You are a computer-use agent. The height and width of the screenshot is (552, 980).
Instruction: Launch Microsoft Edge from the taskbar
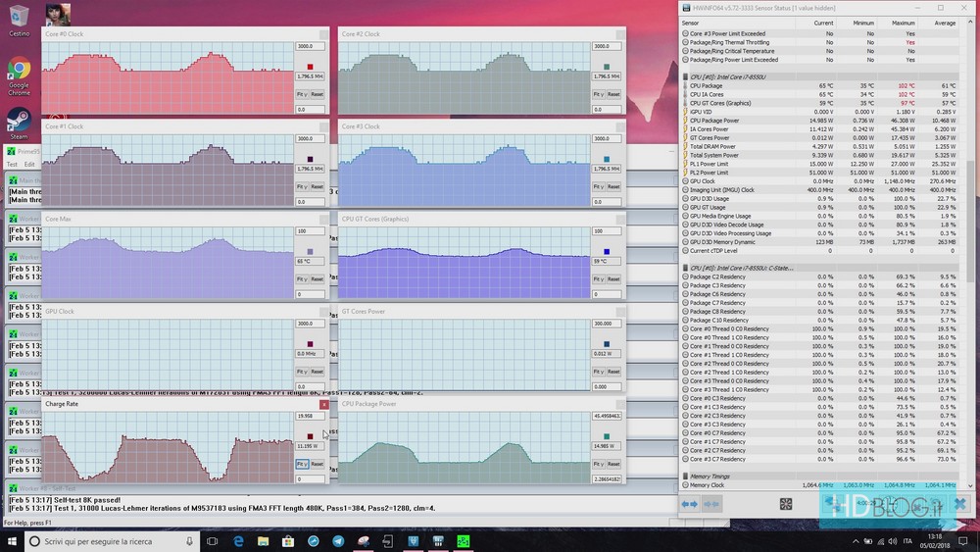click(238, 541)
